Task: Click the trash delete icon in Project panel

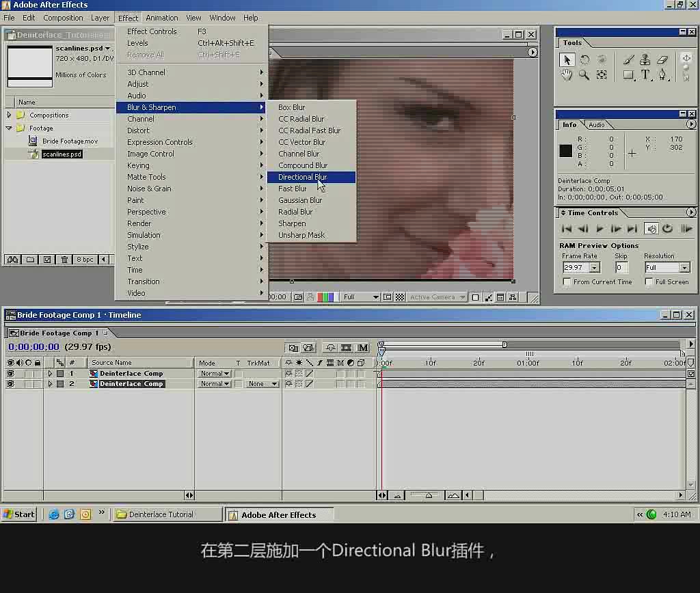Action: (64, 259)
